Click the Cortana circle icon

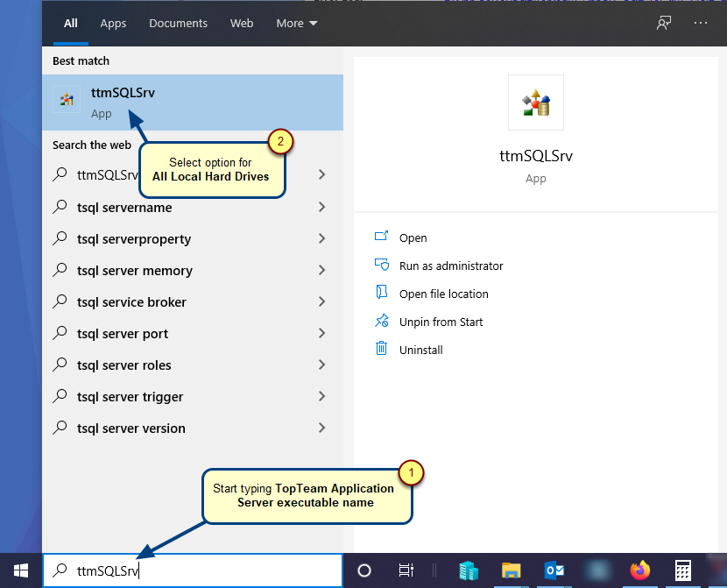[x=364, y=570]
